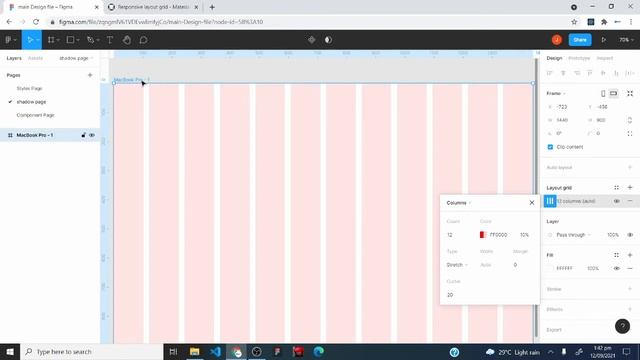Select the Pen tool
The image size is (640, 360).
click(x=91, y=40)
